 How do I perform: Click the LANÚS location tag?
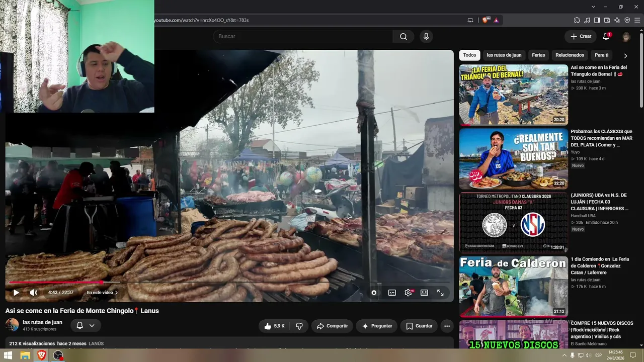[x=96, y=344]
